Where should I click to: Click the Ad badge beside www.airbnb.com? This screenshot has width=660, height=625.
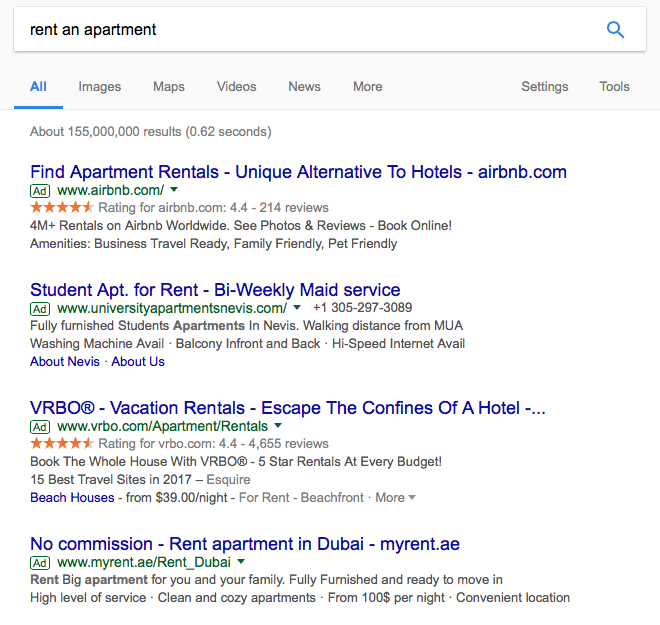(40, 190)
